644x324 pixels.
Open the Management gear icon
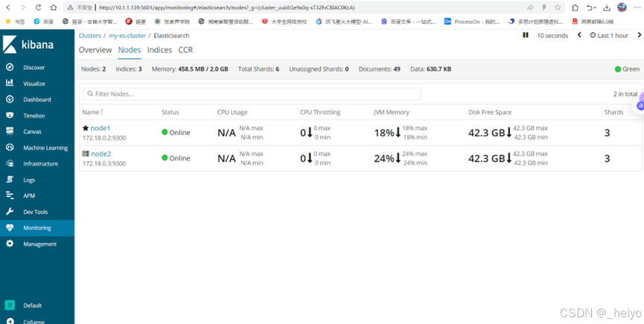[10, 244]
